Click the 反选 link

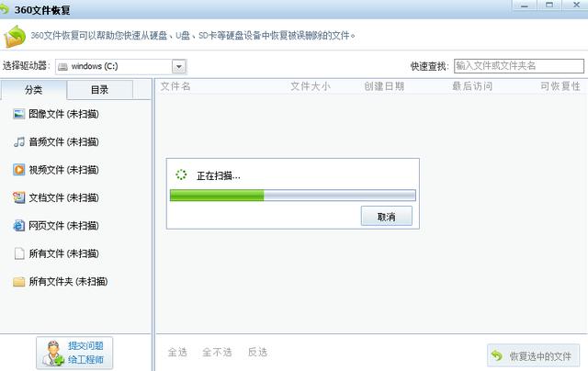[257, 353]
